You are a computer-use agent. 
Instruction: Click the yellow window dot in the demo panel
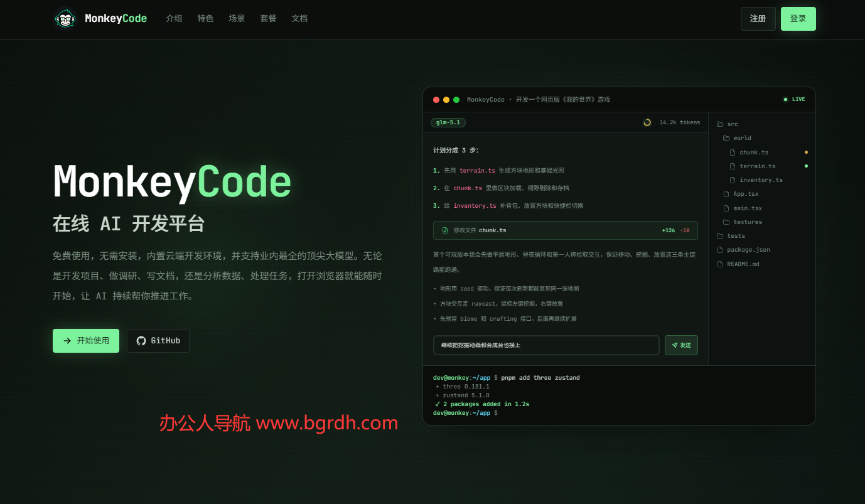446,100
